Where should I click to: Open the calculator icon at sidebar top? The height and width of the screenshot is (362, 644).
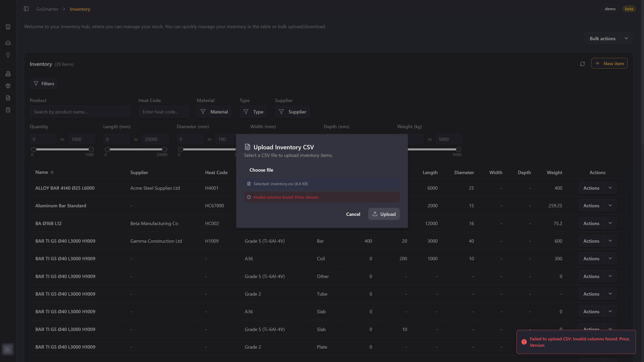[8, 27]
